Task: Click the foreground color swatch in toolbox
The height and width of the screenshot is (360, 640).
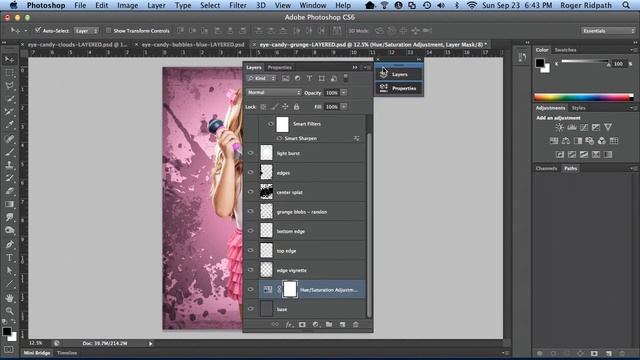Action: click(6, 331)
